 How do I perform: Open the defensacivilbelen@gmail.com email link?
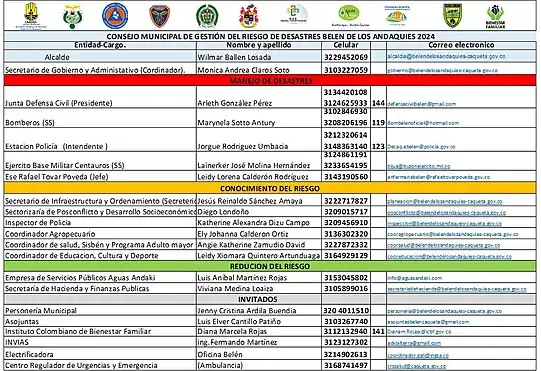point(422,104)
